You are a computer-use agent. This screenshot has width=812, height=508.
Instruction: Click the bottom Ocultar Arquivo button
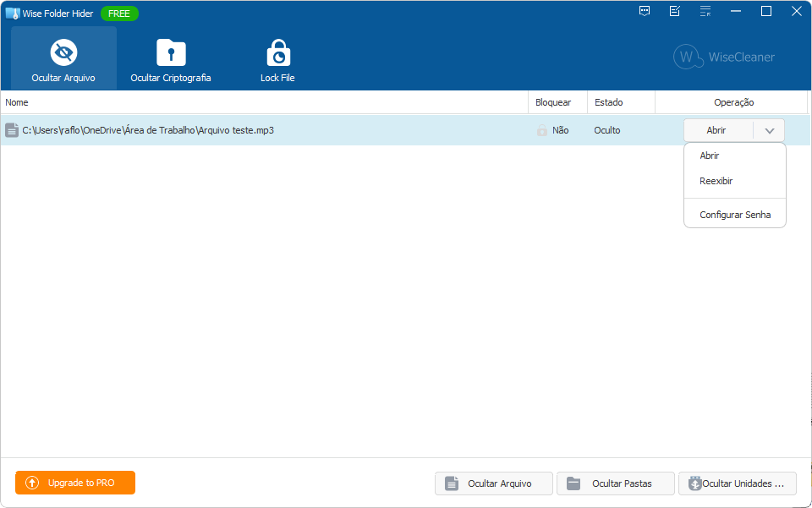(x=493, y=483)
